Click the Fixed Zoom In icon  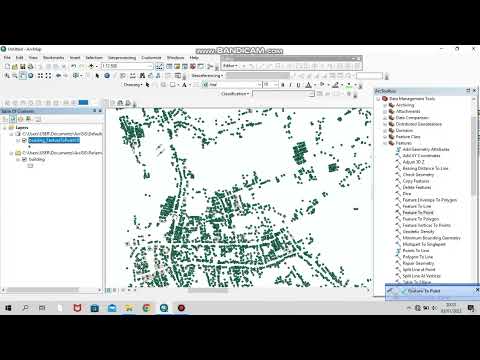click(40, 76)
